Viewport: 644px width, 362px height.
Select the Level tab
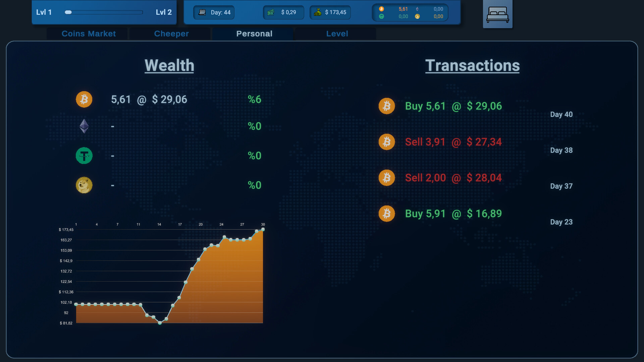click(337, 34)
